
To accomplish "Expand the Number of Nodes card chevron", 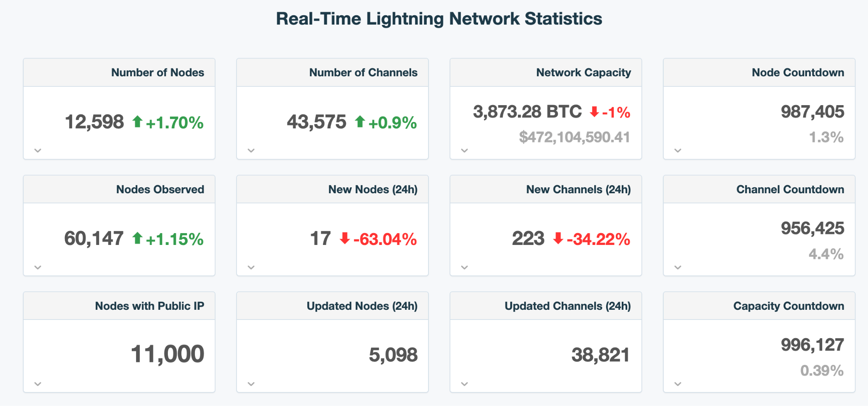I will click(x=38, y=150).
